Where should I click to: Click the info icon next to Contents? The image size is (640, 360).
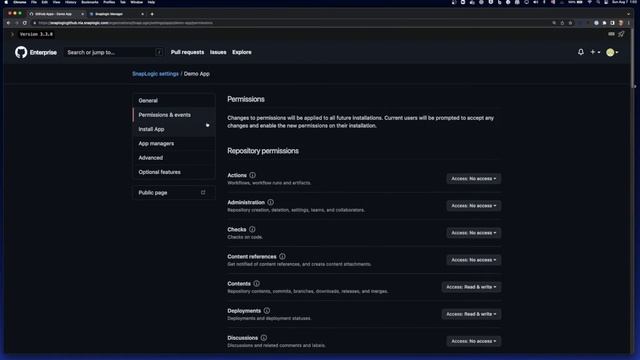(256, 283)
